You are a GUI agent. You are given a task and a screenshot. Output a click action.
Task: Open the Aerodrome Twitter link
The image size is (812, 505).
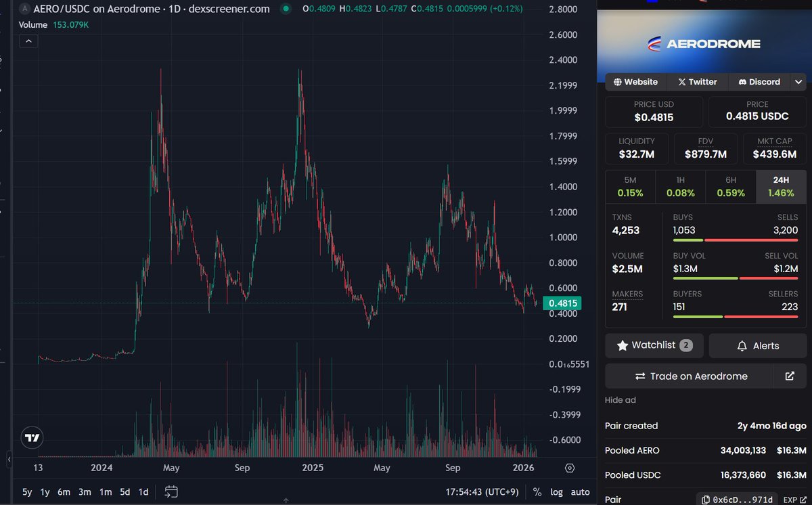point(697,82)
